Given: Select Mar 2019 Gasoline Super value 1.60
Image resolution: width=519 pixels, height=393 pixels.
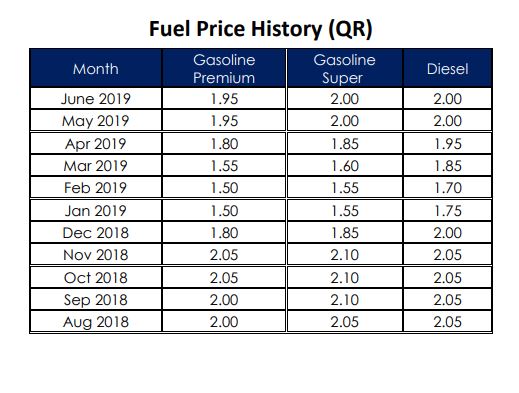Looking at the screenshot, I should (x=344, y=166).
